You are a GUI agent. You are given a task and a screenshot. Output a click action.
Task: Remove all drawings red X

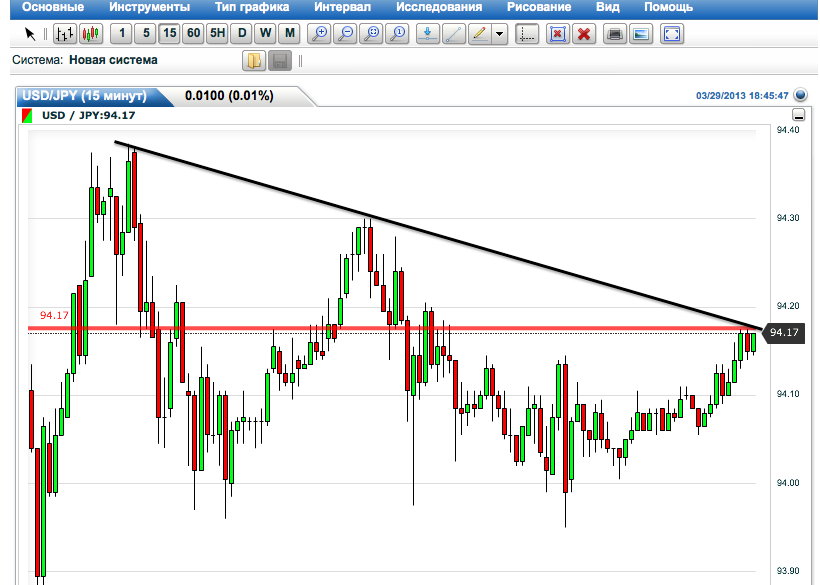(x=584, y=35)
